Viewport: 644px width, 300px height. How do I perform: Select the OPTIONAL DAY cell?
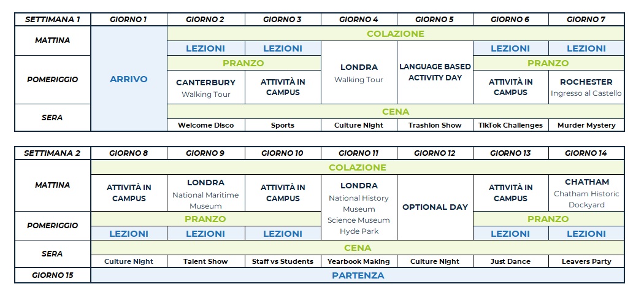coord(435,207)
